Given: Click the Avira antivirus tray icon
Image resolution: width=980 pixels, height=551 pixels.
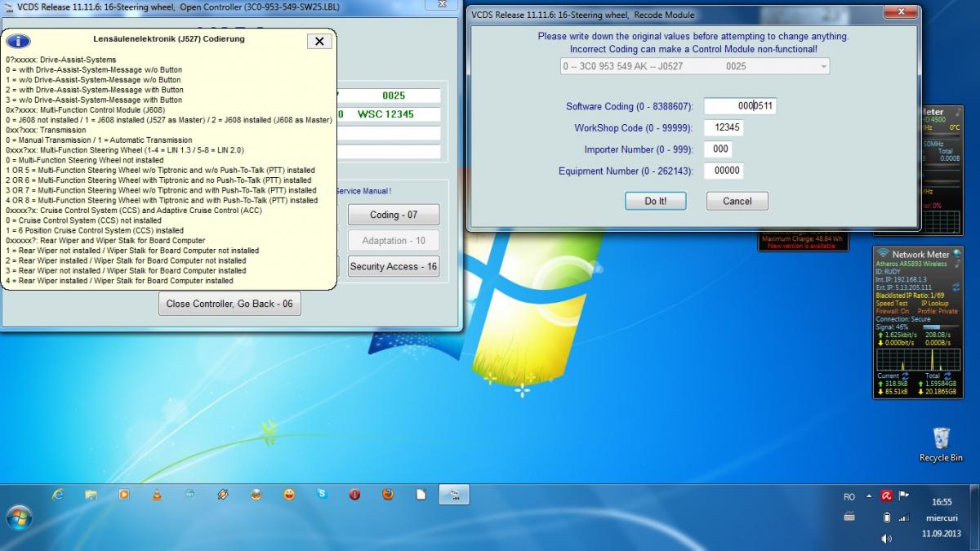Looking at the screenshot, I should 886,495.
